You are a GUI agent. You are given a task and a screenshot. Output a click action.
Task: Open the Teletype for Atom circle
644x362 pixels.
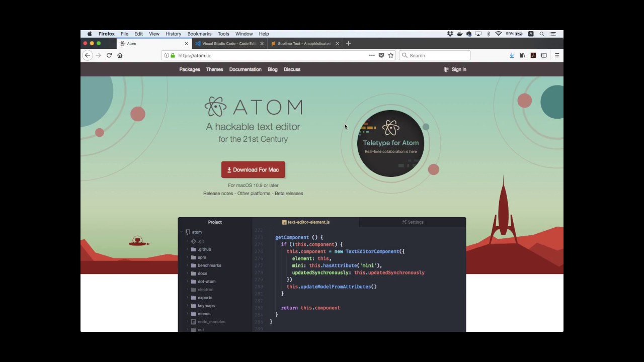coord(391,143)
